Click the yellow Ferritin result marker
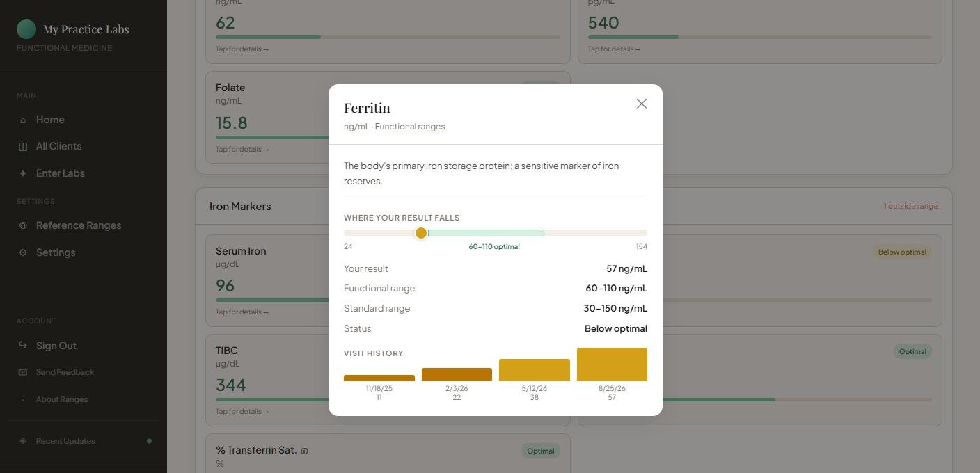980x473 pixels. pos(421,233)
